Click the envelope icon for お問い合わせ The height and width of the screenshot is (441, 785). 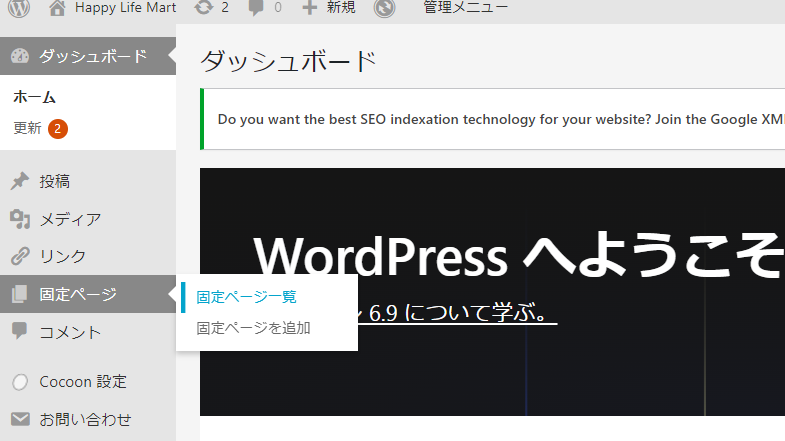(19, 419)
